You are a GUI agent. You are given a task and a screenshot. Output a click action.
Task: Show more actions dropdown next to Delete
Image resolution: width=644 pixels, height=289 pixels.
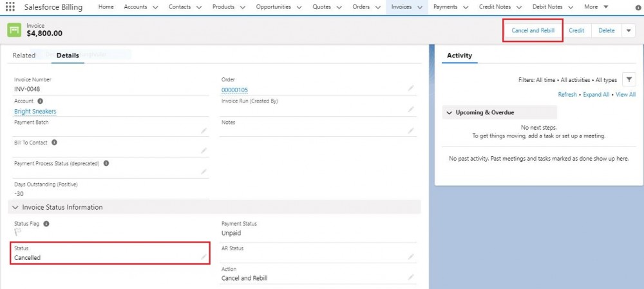(x=629, y=30)
